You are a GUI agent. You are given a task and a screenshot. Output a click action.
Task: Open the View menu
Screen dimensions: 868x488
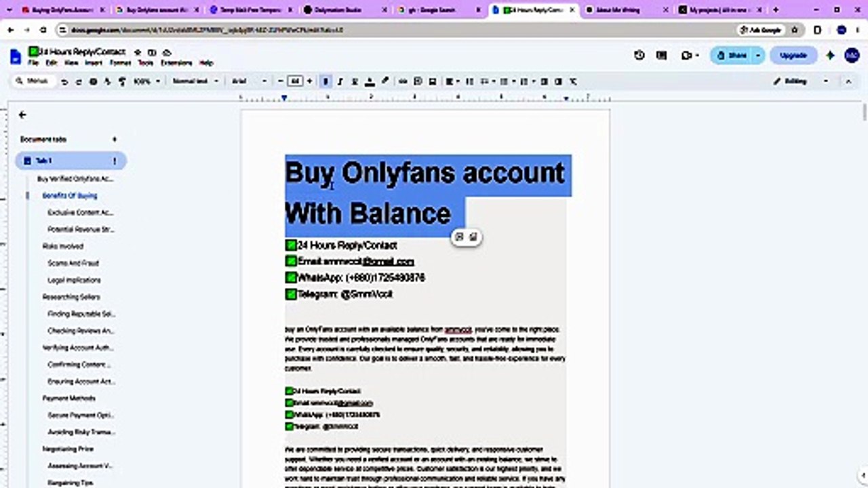71,63
